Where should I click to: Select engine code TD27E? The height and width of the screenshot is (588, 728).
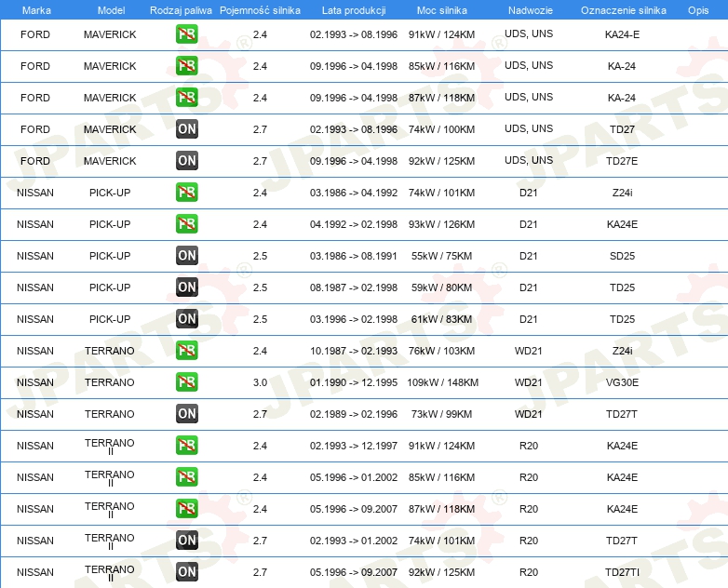tap(622, 161)
